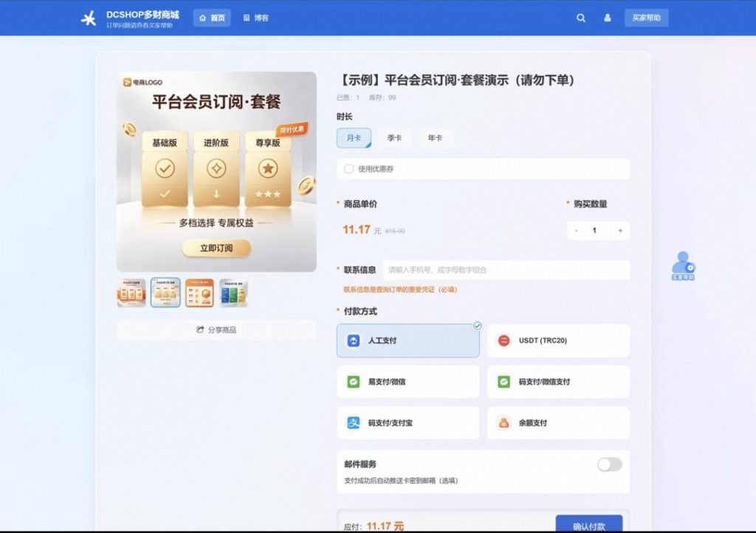The image size is (756, 533).
Task: Click the money bag icon of 余额支付
Action: (x=504, y=423)
